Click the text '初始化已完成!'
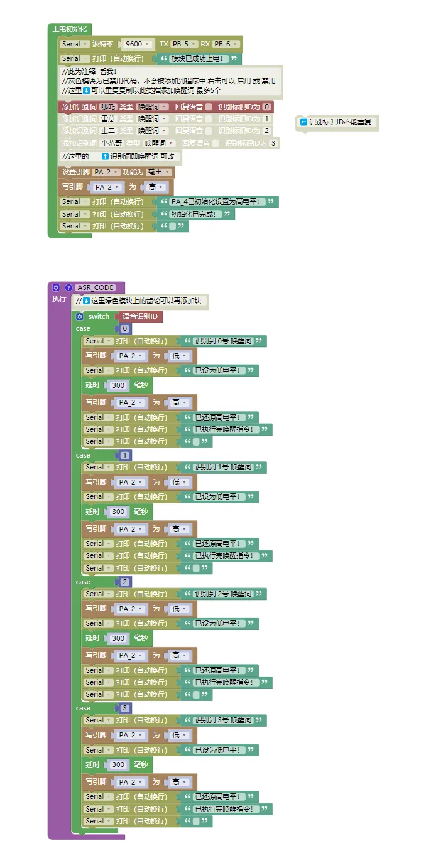421x868 pixels. pyautogui.click(x=197, y=214)
